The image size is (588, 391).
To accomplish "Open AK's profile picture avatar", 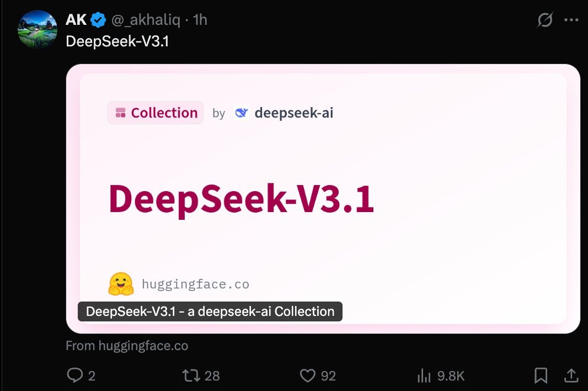I will coord(37,29).
